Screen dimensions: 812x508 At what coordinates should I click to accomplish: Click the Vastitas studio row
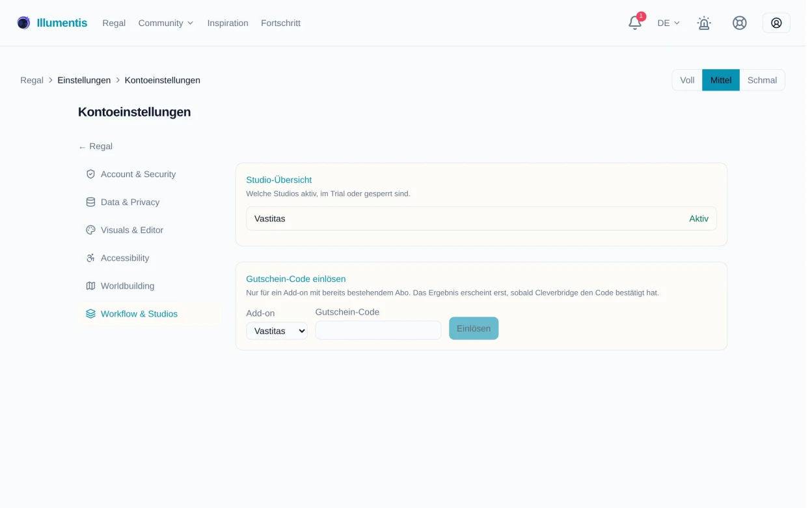[481, 219]
